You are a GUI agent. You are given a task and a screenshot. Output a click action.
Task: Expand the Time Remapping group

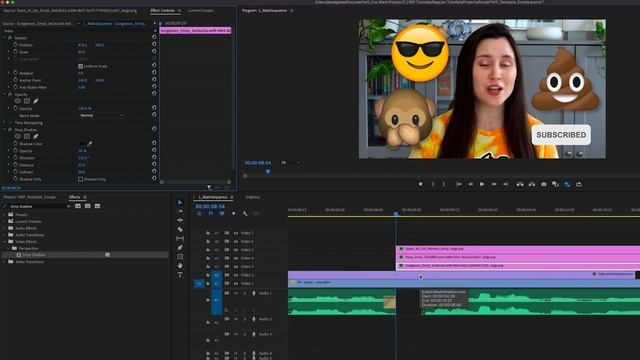pos(5,122)
